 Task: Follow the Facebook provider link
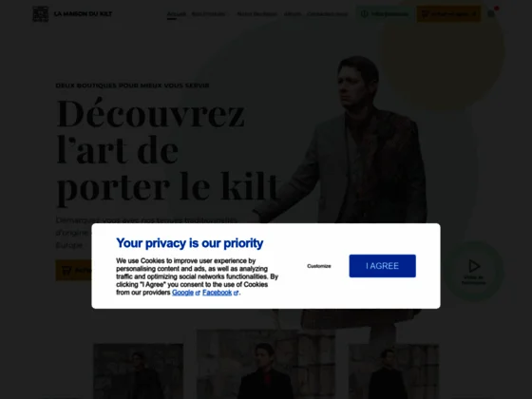tap(218, 293)
